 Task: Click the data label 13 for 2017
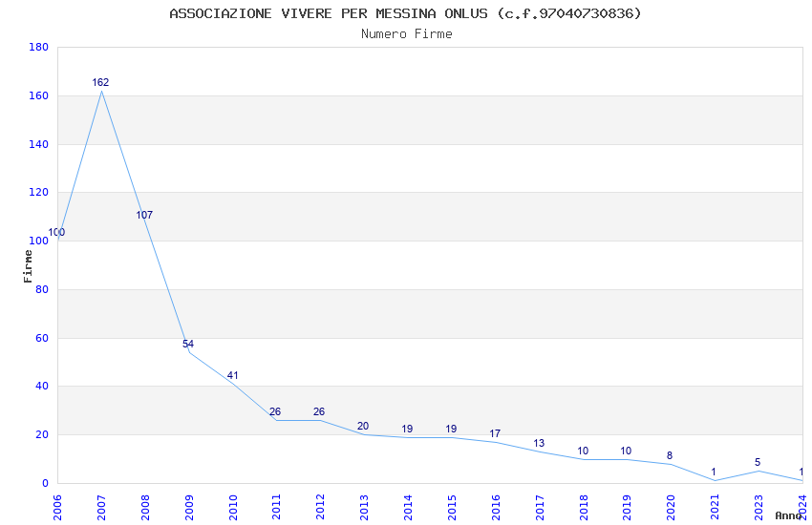539,443
